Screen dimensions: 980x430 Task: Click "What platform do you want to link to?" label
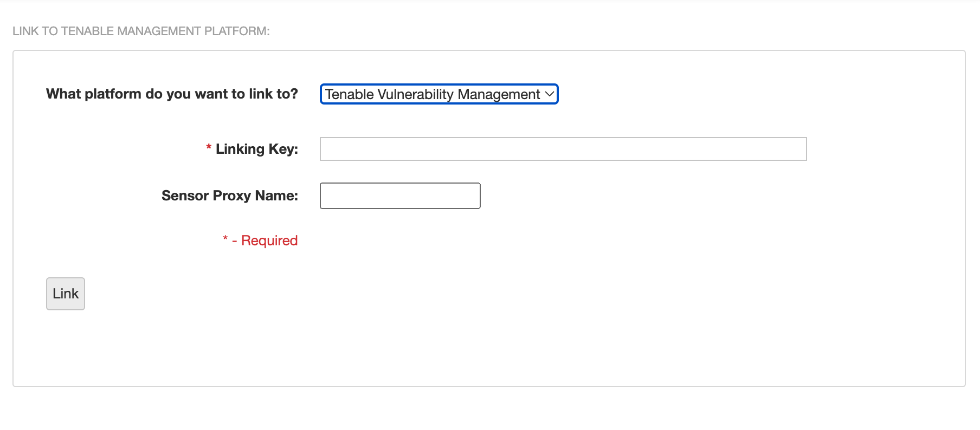coord(172,94)
